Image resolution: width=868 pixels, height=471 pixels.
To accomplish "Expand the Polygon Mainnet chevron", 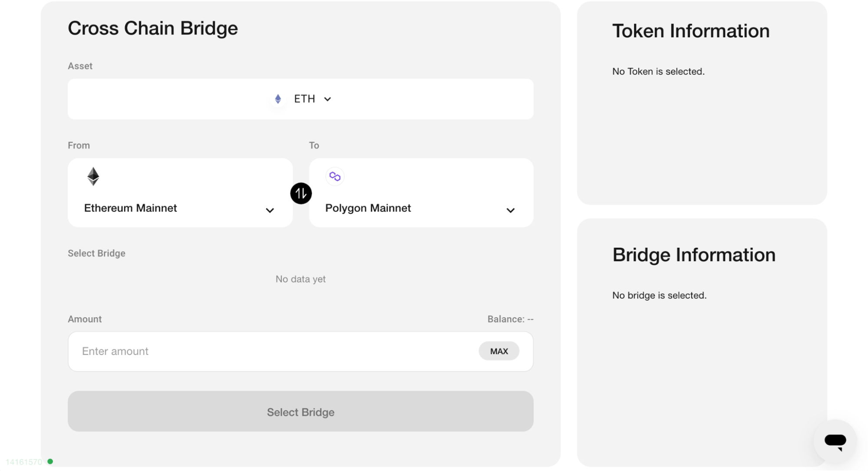I will click(x=511, y=210).
